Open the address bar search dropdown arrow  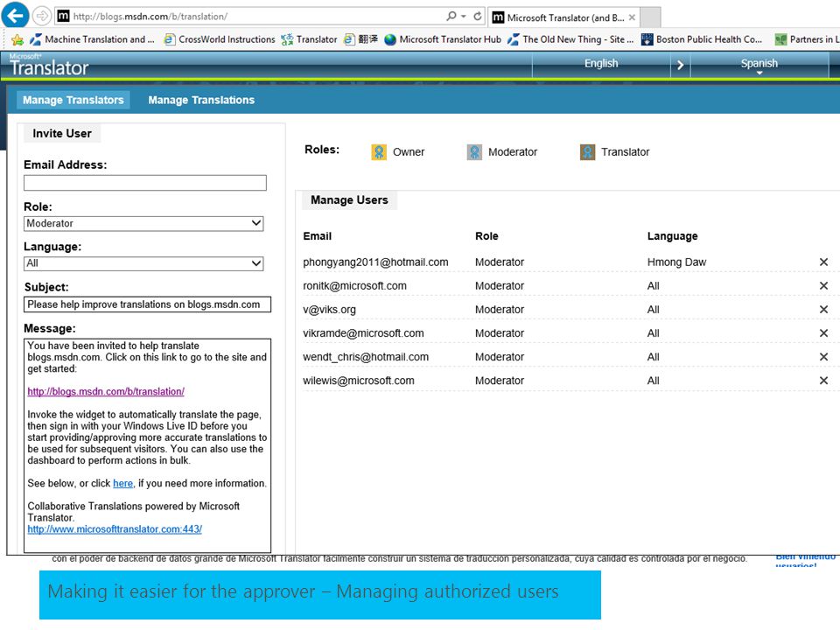click(x=464, y=17)
